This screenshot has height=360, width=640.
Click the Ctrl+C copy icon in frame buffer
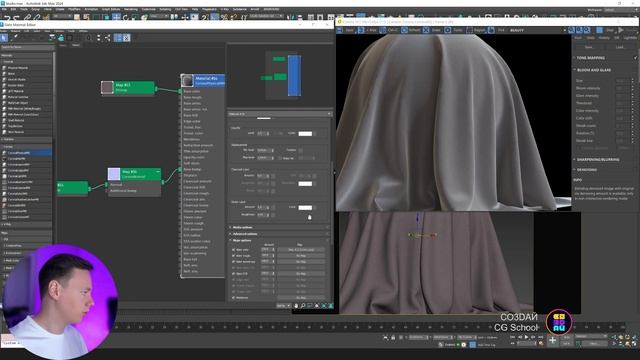pos(382,30)
